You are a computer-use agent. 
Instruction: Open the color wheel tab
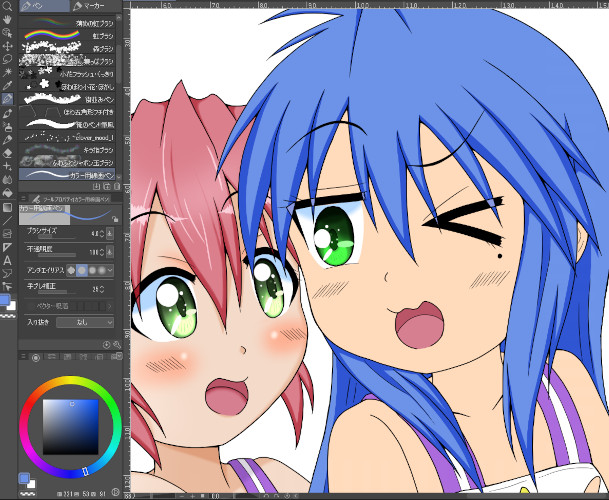click(x=36, y=357)
